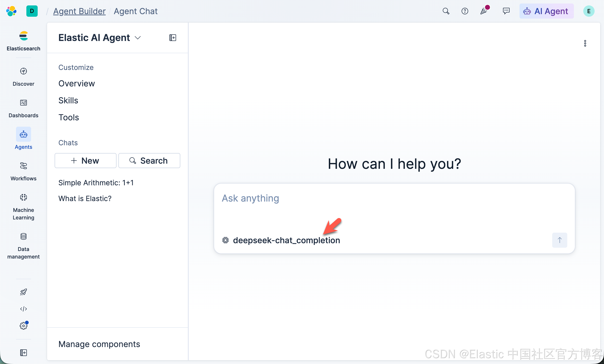Screen dimensions: 604x364
Task: Open the deepseek-chat_completion model selector
Action: point(281,240)
